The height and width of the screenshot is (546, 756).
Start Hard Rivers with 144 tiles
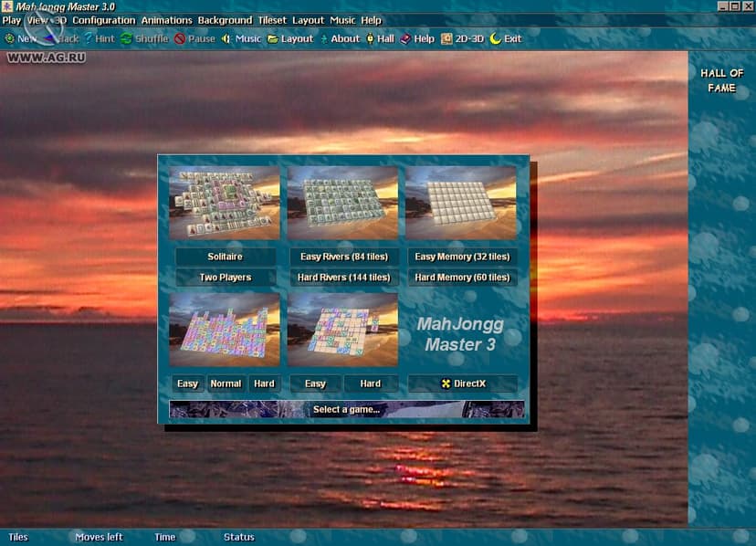click(344, 278)
